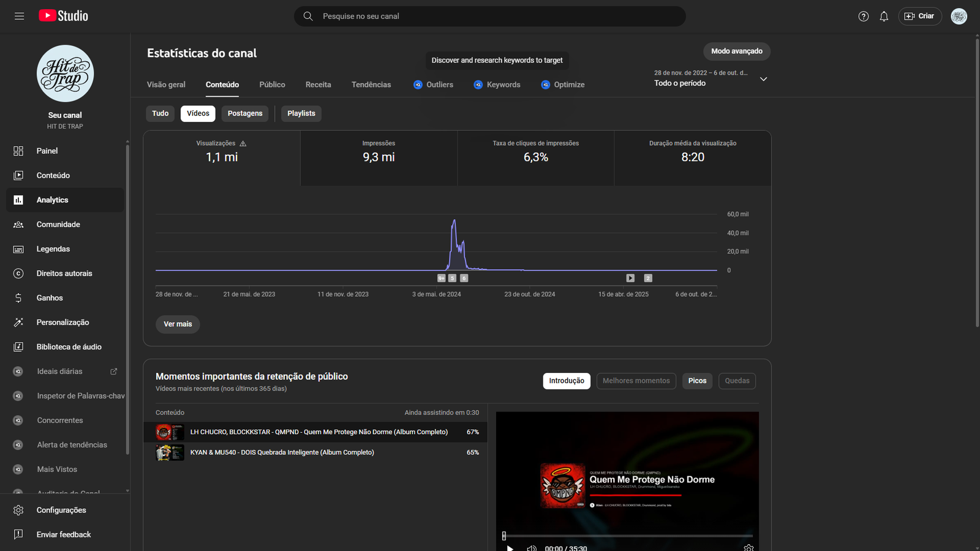Open the hamburger navigation menu

click(20, 16)
